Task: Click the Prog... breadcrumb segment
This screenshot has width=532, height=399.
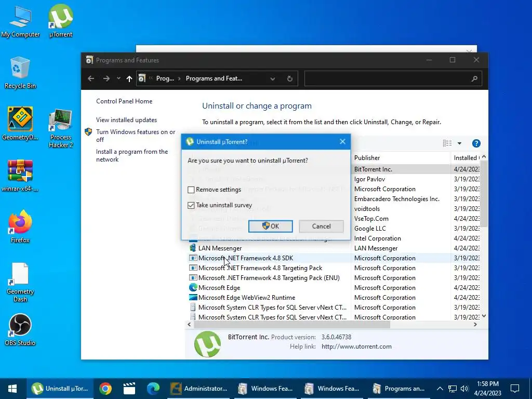Action: pyautogui.click(x=165, y=78)
